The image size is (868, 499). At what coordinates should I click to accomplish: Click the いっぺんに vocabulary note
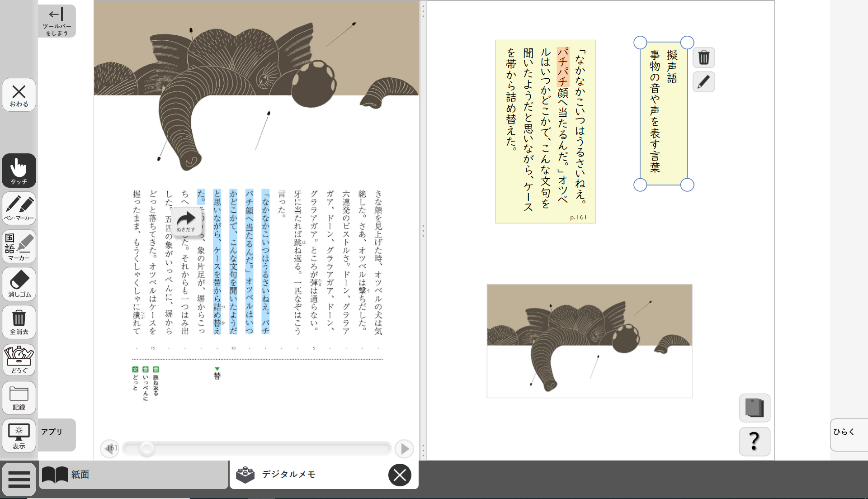[x=146, y=384]
